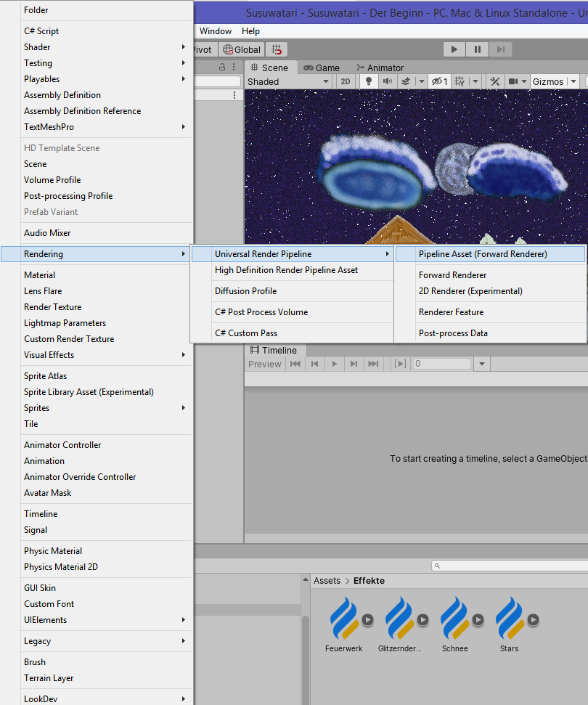Open the Shaded draw mode dropdown

click(289, 81)
